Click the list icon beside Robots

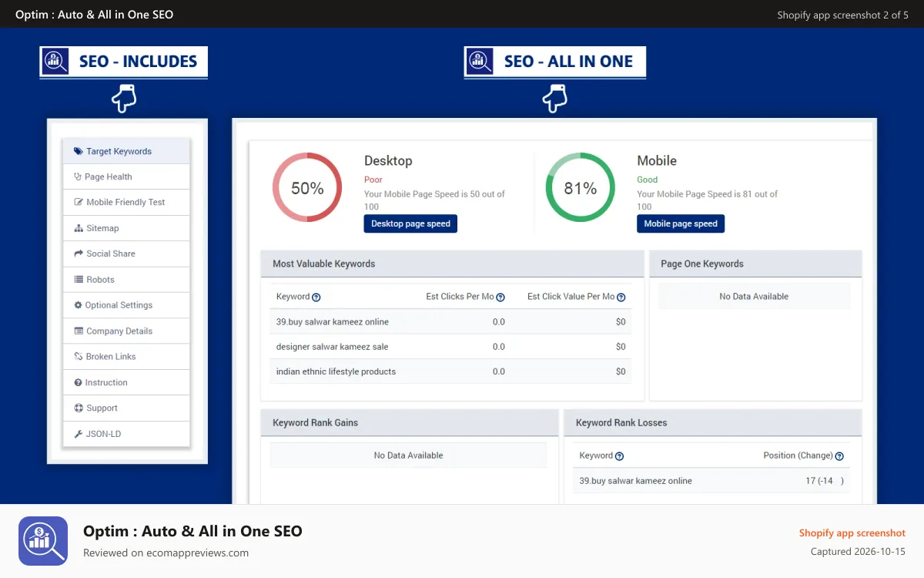(79, 280)
